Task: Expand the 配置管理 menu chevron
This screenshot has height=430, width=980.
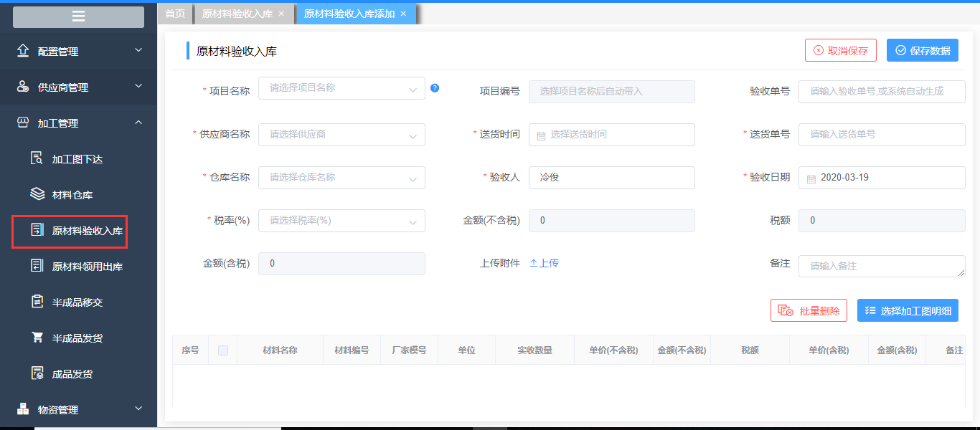Action: (x=138, y=50)
